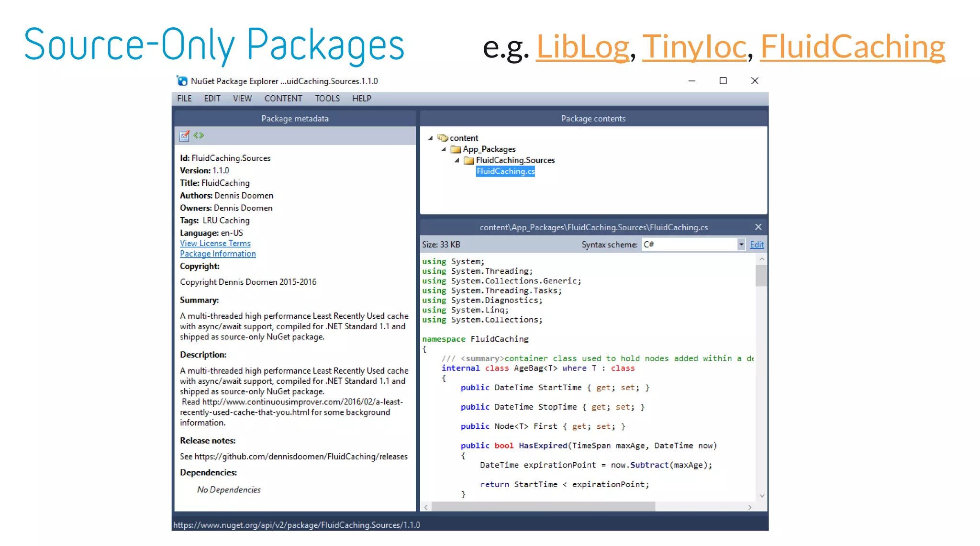
Task: Click the 'public bool HasExpired' code line
Action: [x=589, y=446]
